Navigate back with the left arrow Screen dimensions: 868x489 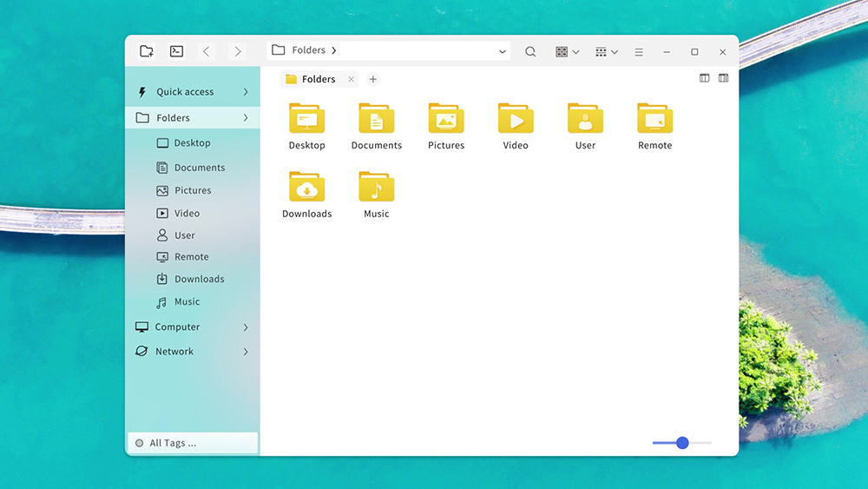tap(207, 52)
